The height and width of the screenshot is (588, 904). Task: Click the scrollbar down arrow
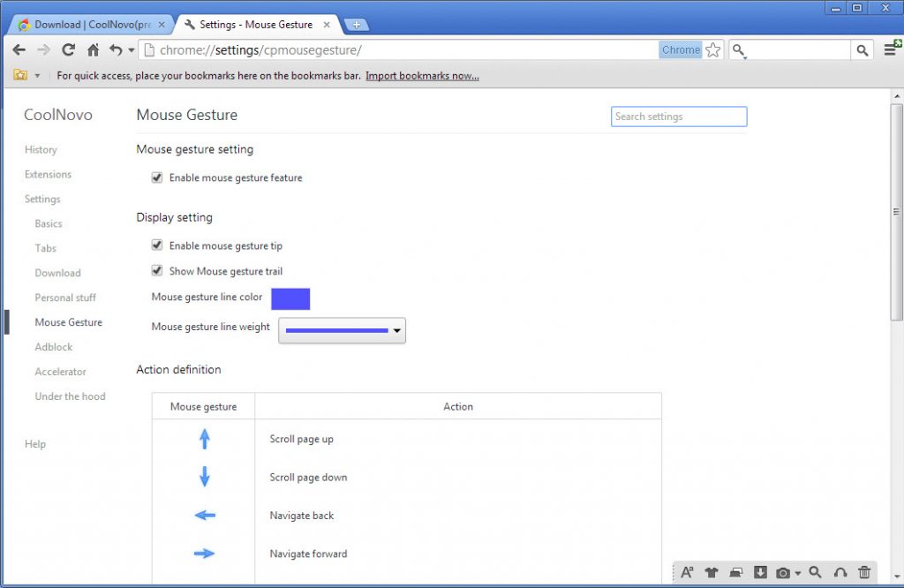[x=897, y=577]
